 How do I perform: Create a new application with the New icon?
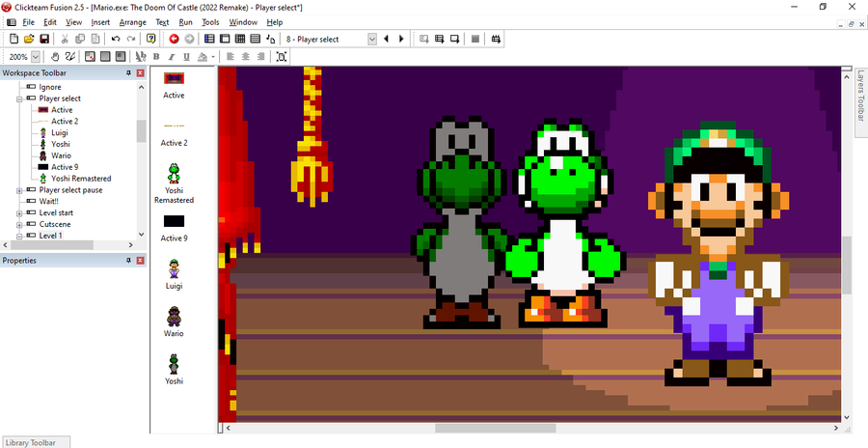pyautogui.click(x=14, y=39)
